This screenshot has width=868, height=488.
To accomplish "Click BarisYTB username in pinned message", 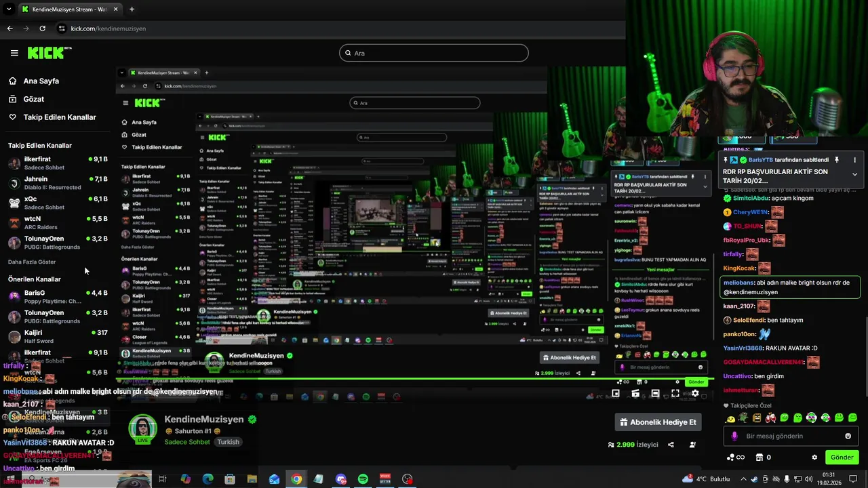I will [760, 160].
